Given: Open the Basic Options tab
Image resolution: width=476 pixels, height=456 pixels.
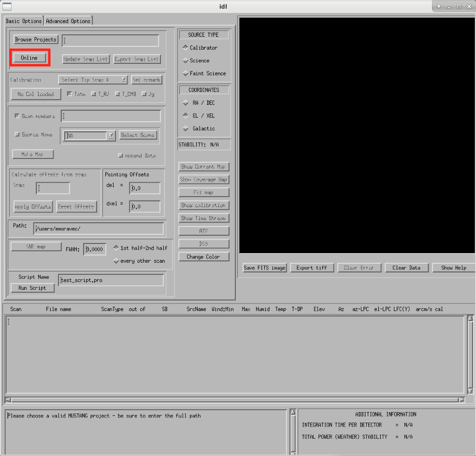Looking at the screenshot, I should coord(24,21).
